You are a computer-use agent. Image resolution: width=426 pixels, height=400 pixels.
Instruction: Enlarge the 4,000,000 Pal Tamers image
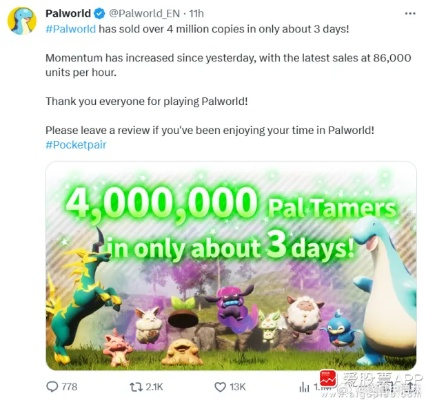(231, 266)
